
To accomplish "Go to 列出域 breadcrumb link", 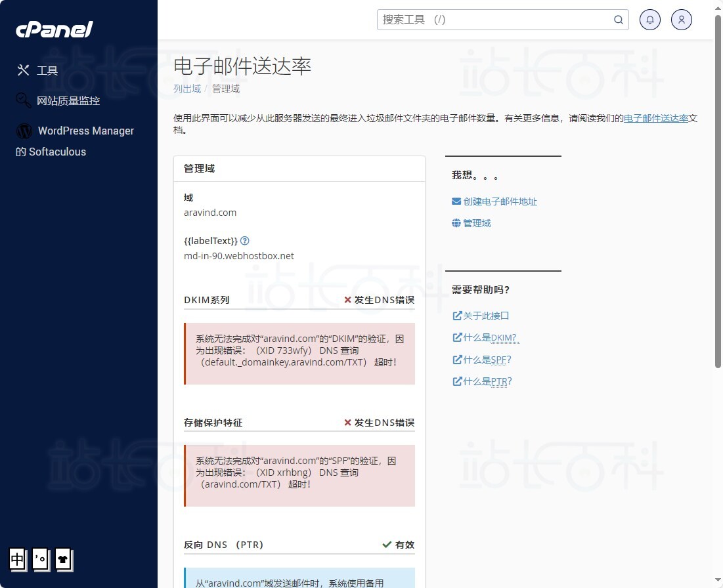I will 186,89.
